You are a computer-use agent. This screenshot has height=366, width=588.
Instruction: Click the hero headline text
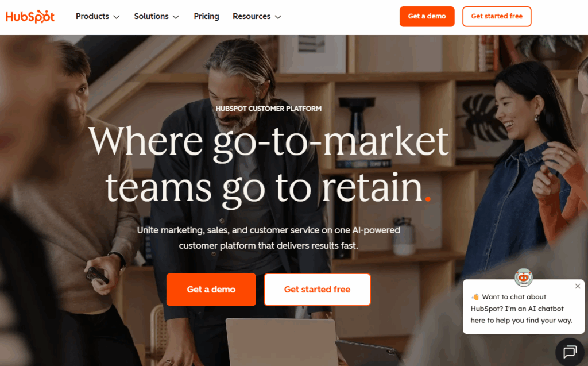click(269, 164)
